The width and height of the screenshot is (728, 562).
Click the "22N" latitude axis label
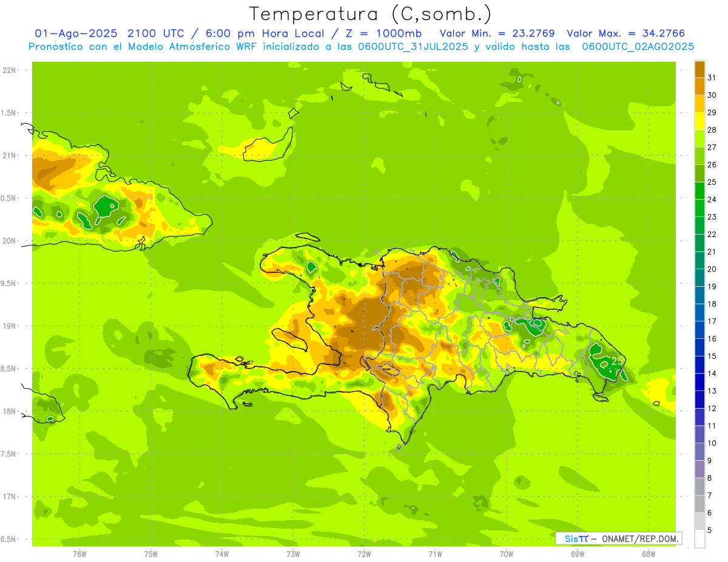(9, 70)
